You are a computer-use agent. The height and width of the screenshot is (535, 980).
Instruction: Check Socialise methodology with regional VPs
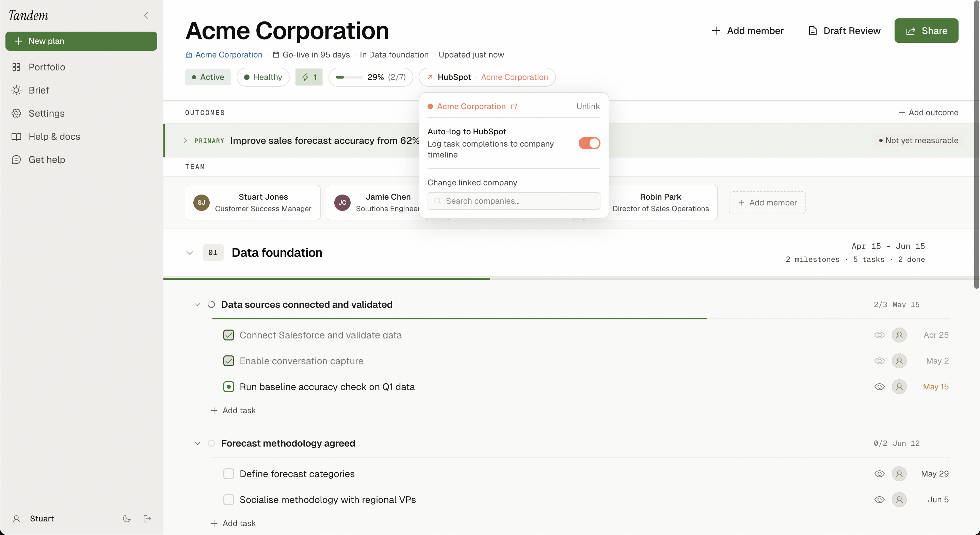(x=228, y=500)
